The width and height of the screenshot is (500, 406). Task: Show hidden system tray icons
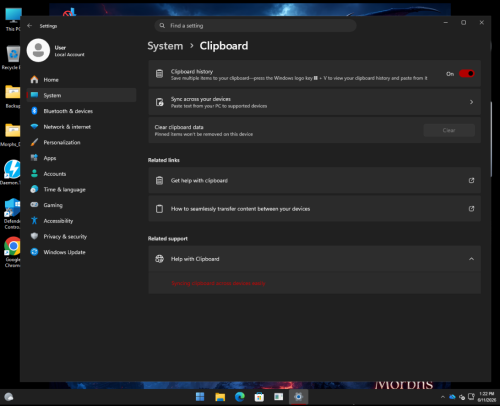(x=443, y=397)
